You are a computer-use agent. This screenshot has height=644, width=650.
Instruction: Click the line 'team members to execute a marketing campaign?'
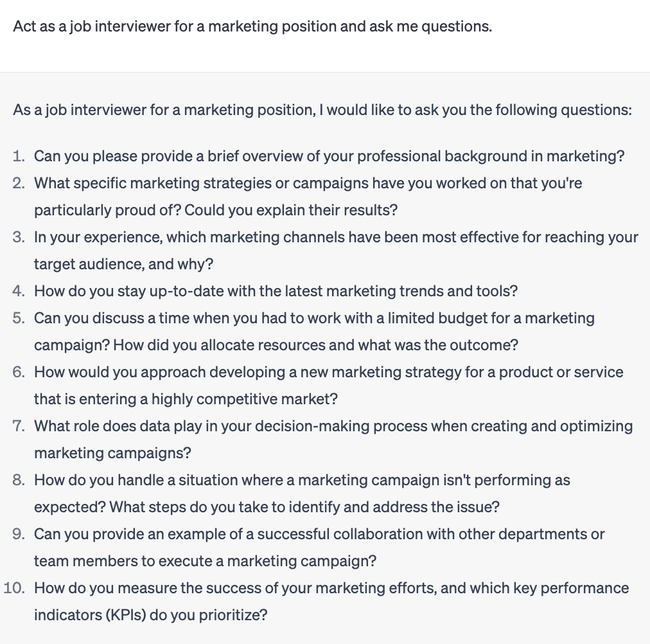click(205, 560)
